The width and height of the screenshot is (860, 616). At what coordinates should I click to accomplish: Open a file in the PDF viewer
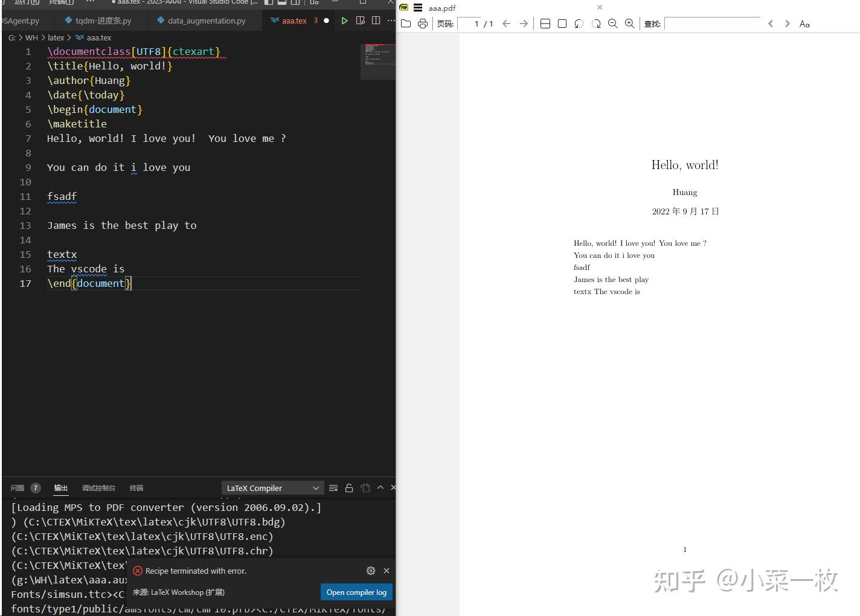[405, 24]
